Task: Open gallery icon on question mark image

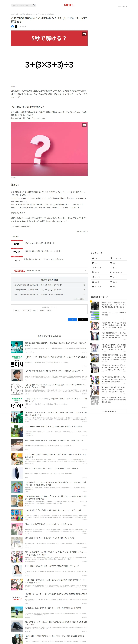Action: [84, 125]
